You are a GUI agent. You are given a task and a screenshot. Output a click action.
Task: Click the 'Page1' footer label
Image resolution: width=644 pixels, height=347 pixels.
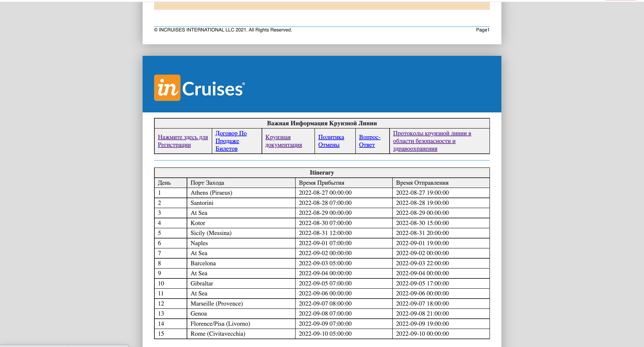coord(482,30)
